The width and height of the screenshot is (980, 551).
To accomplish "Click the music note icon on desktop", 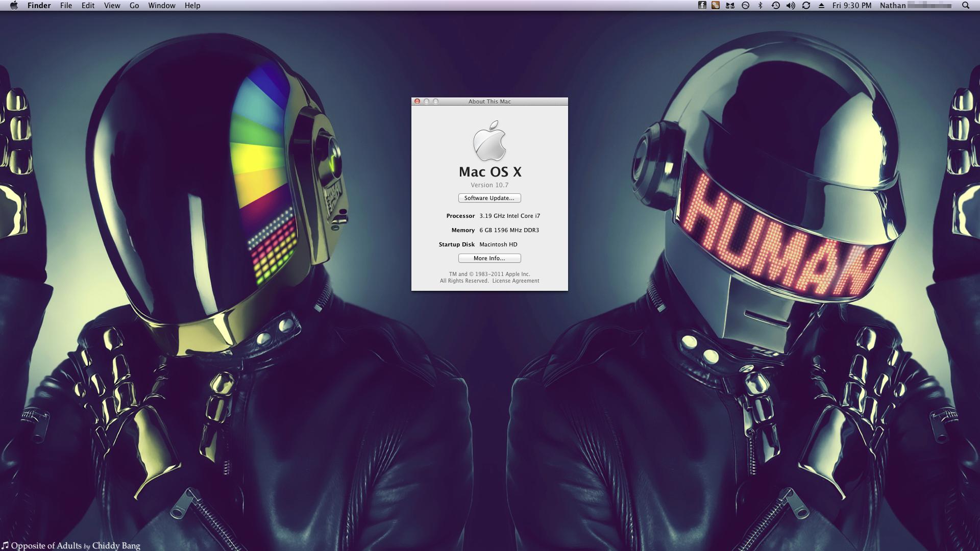I will 5,546.
